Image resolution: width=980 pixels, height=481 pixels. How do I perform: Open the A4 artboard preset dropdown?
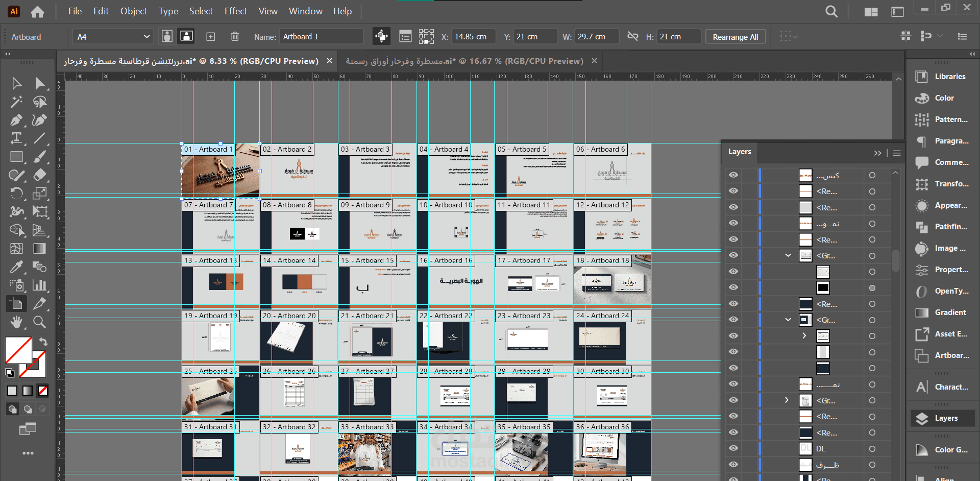click(113, 37)
